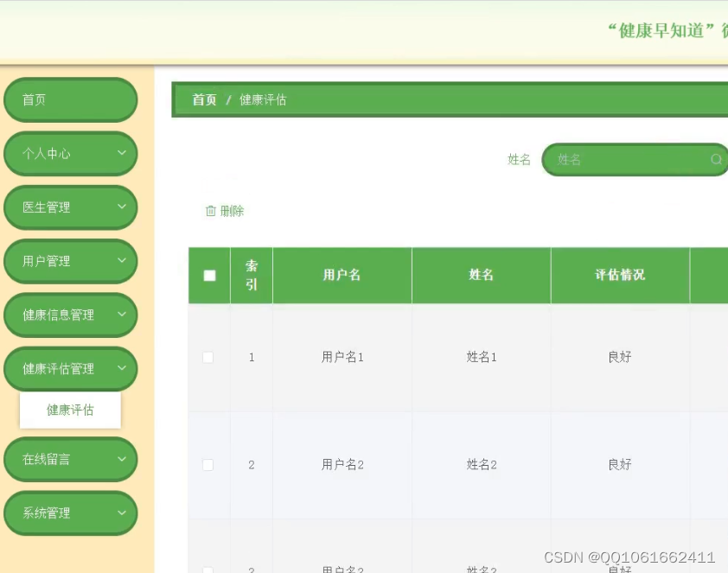The height and width of the screenshot is (573, 728).
Task: Click inside the 姓名 search input field
Action: point(623,159)
